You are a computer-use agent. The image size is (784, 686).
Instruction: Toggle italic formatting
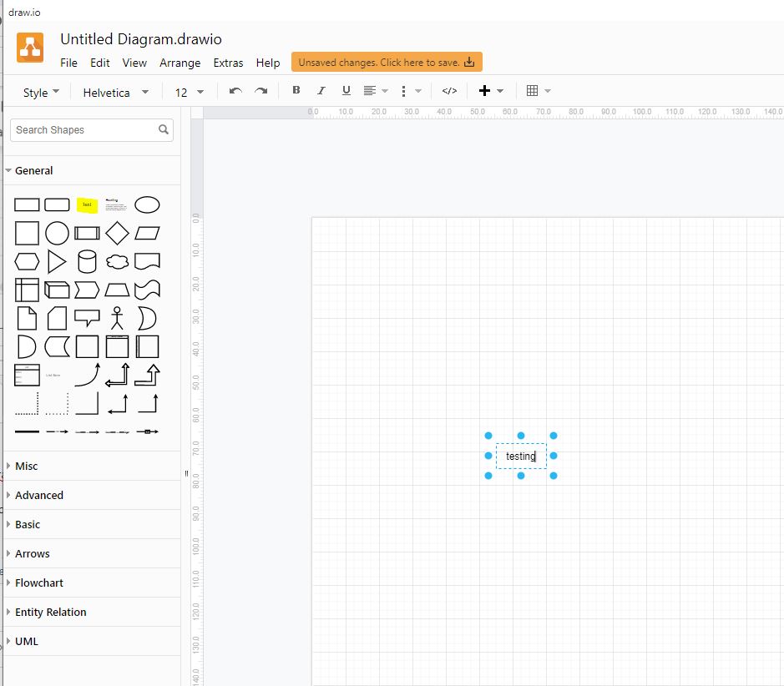pyautogui.click(x=321, y=90)
